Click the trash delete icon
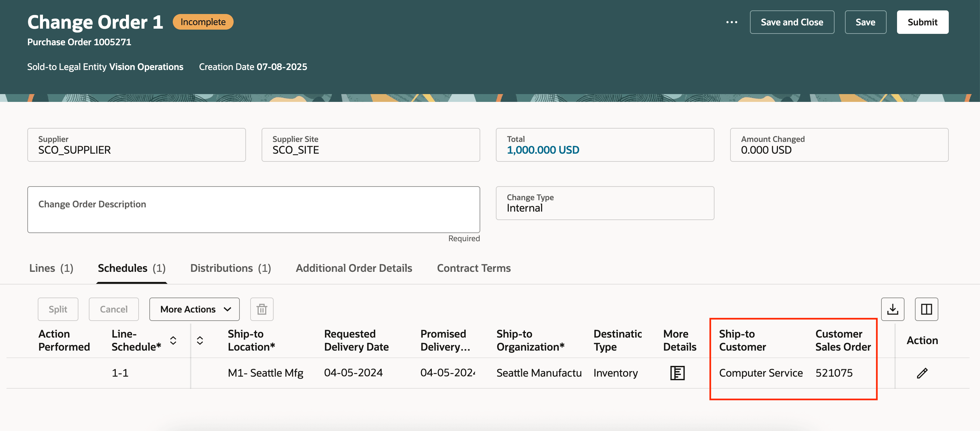Image resolution: width=980 pixels, height=431 pixels. point(261,309)
